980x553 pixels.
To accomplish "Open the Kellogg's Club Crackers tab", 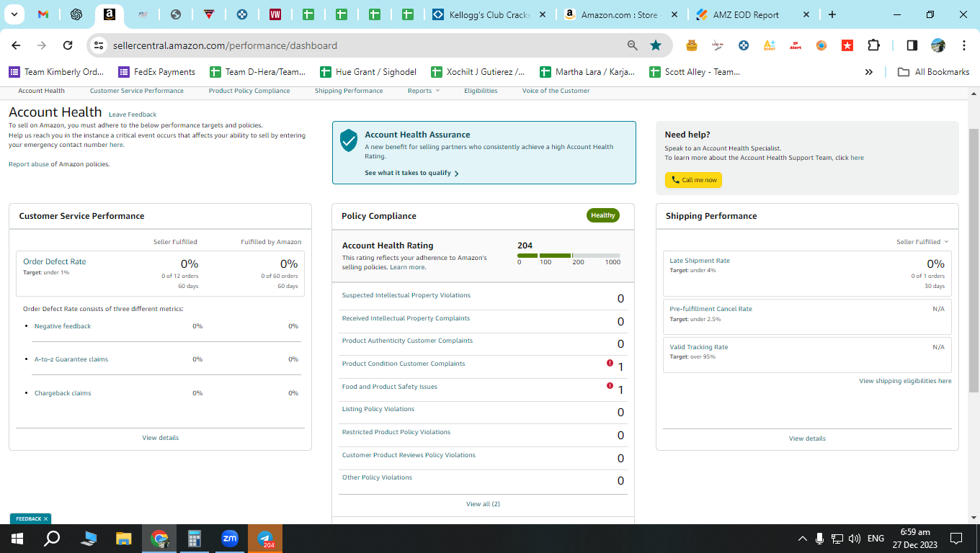I will pos(489,14).
